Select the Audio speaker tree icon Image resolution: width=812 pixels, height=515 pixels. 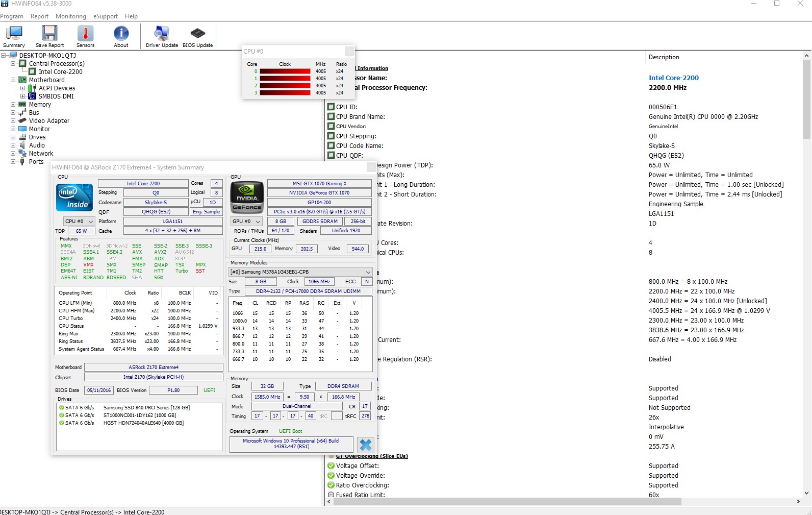[22, 145]
